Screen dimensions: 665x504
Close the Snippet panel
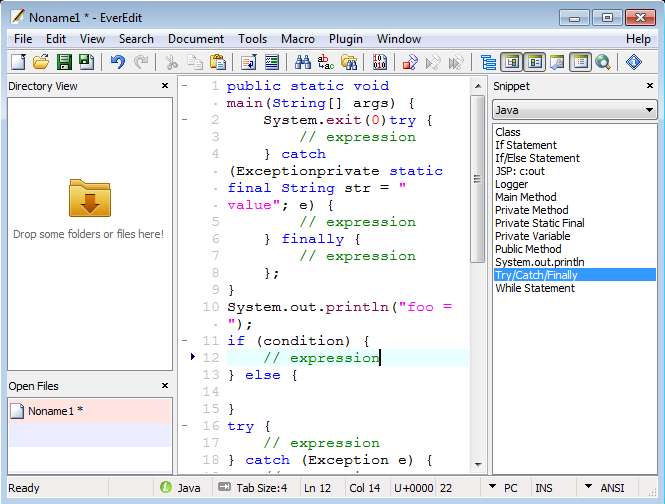650,86
